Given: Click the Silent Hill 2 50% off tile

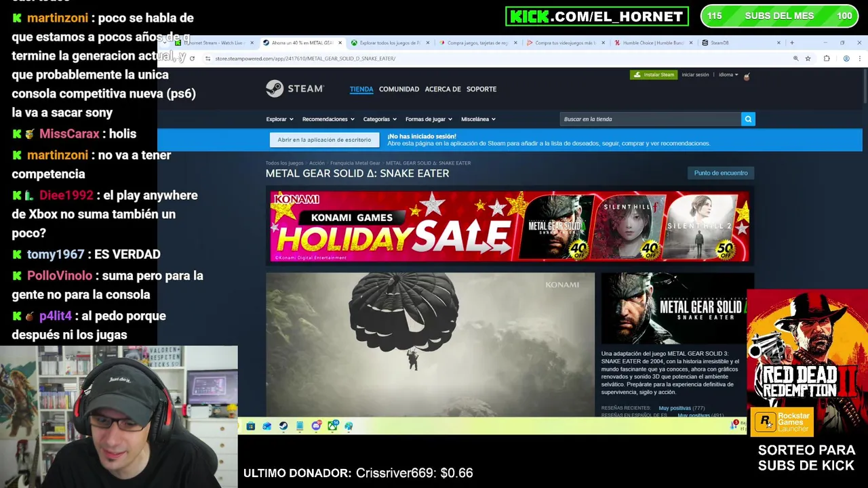Looking at the screenshot, I should (x=701, y=226).
